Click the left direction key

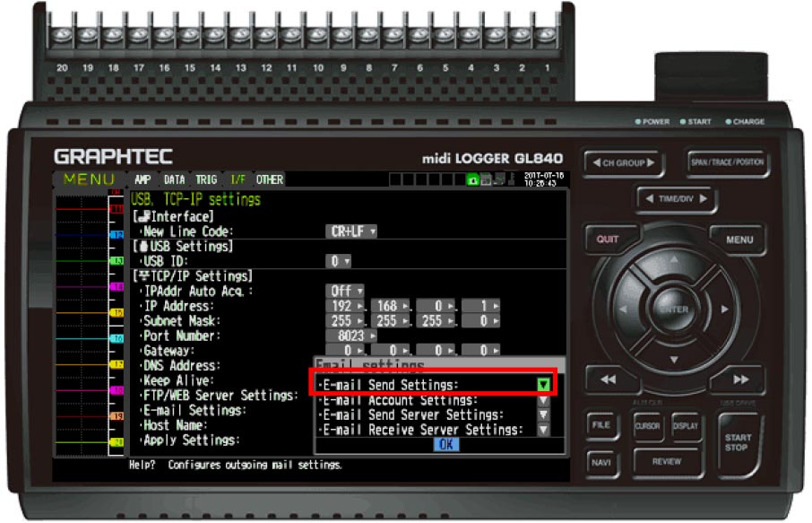[x=623, y=309]
